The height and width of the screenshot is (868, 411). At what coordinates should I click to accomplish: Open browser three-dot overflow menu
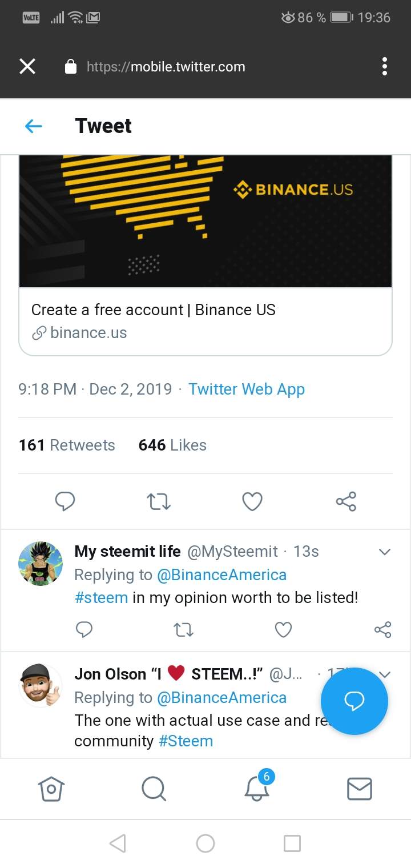coord(385,67)
